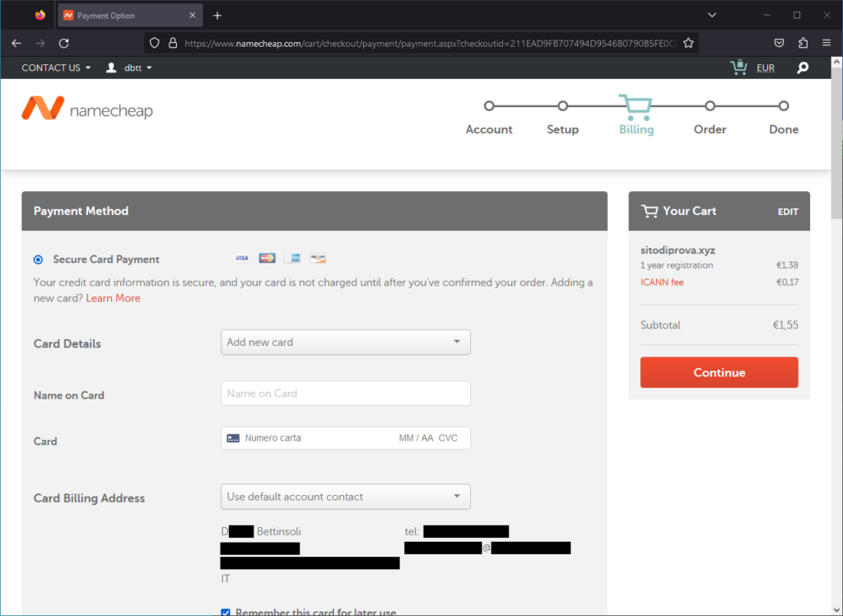Click the American Express logo
Screen dimensions: 843x616
click(292, 259)
